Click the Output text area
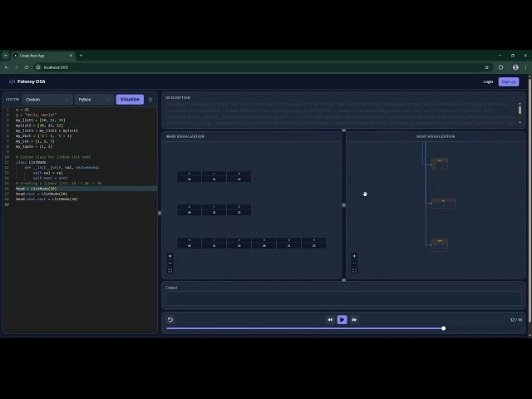 (343, 298)
